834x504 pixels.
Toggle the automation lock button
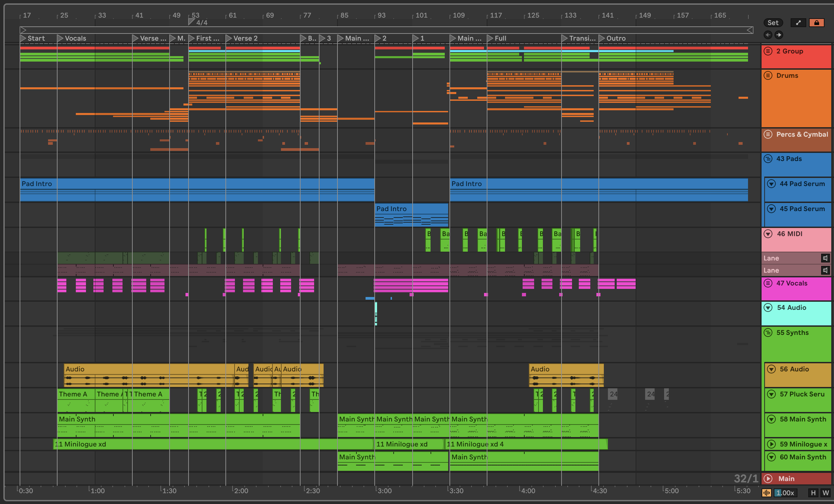[x=816, y=23]
